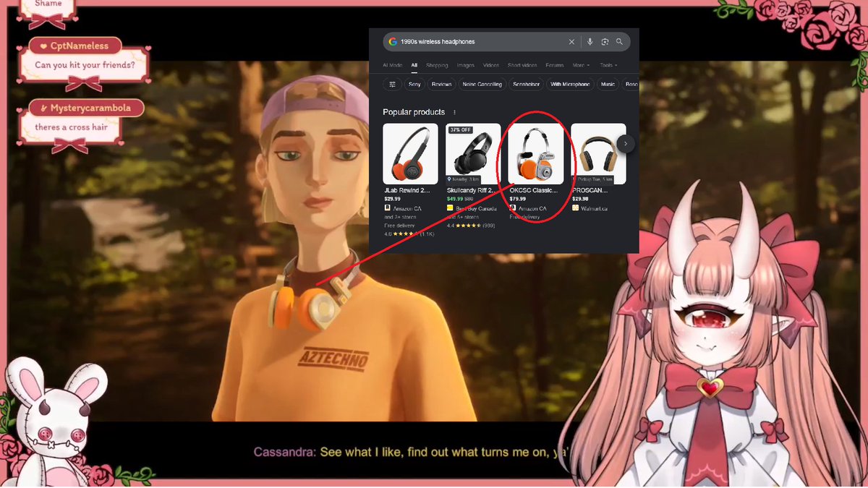868x488 pixels.
Task: Apply the Noise Cancelling filter chip
Action: [x=482, y=84]
